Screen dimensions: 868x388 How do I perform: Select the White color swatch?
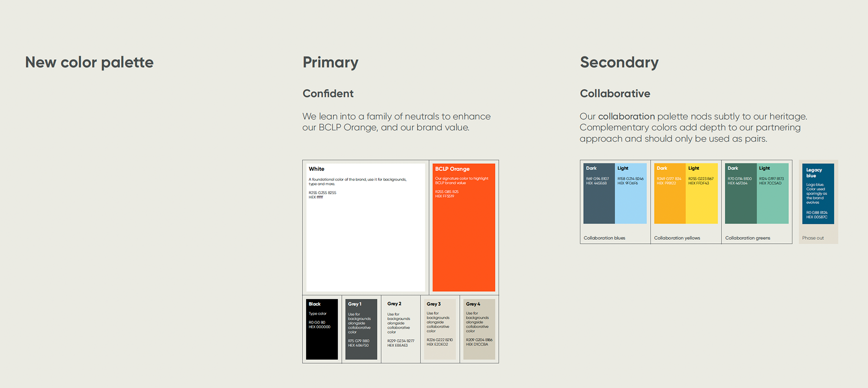365,227
